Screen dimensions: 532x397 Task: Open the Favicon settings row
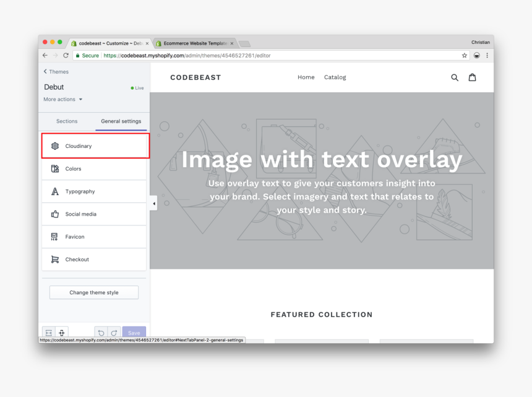94,237
